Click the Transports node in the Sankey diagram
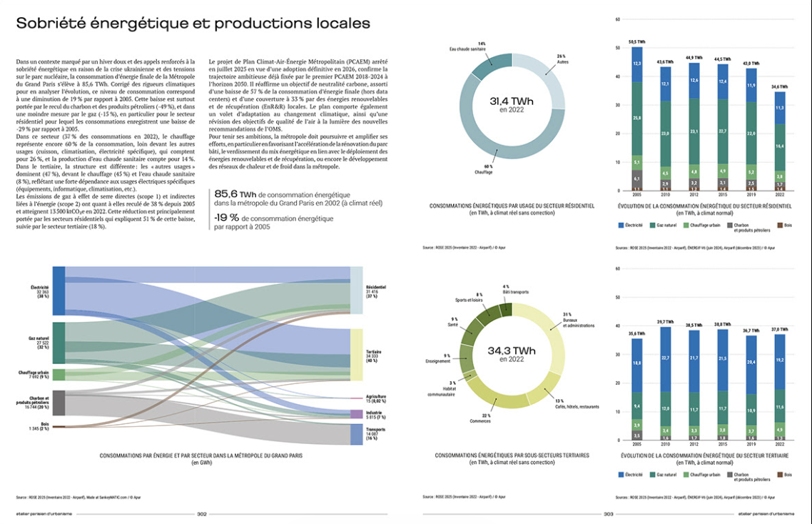Image resolution: width=812 pixels, height=524 pixels. [357, 434]
